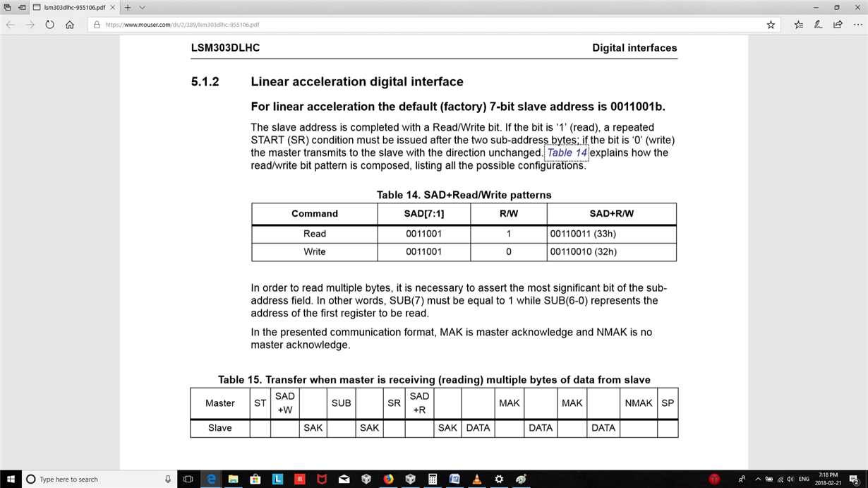Open Task View
This screenshot has width=868, height=488.
coord(188,479)
